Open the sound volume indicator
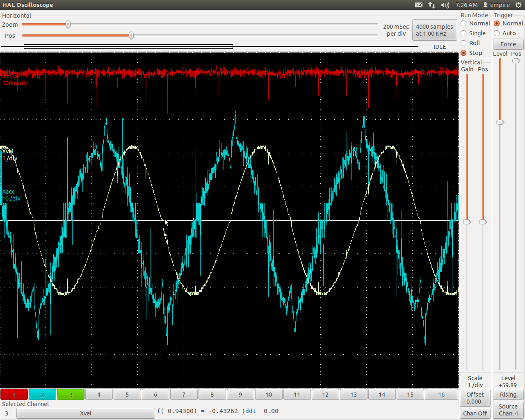Image resolution: width=525 pixels, height=420 pixels. [445, 5]
